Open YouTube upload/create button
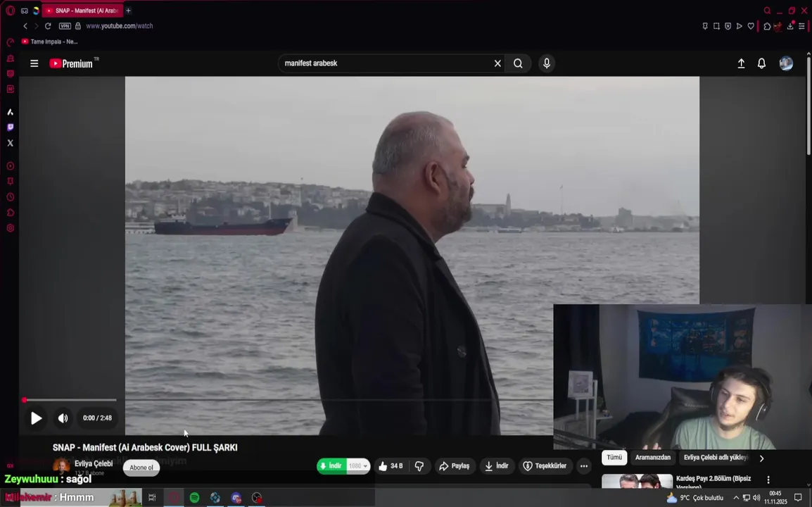The width and height of the screenshot is (812, 507). (741, 63)
